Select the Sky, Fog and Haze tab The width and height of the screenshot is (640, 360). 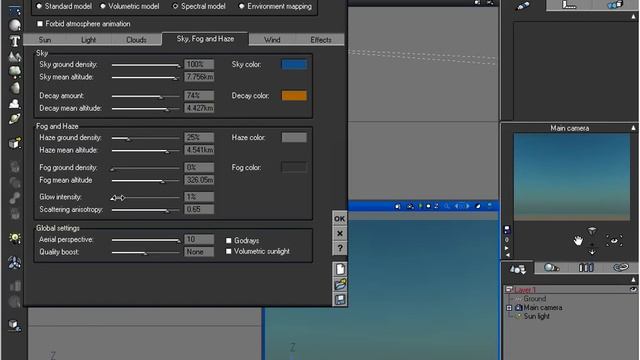click(205, 39)
